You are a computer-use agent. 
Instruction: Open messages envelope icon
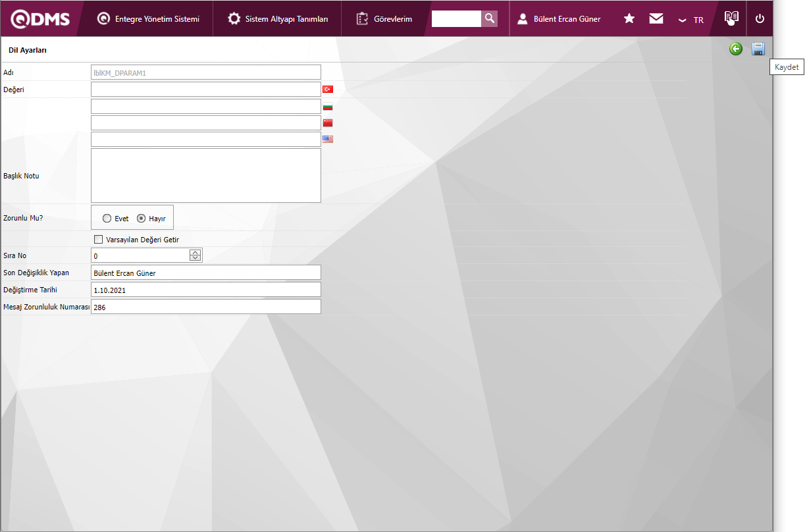(x=656, y=18)
